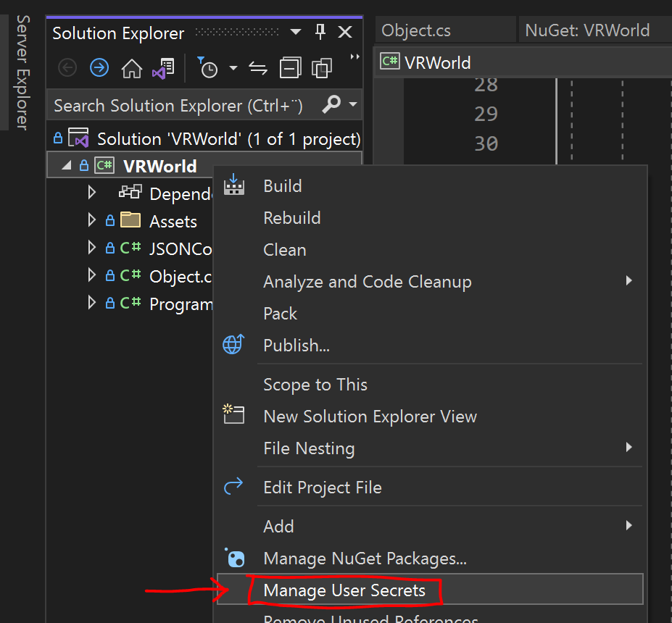The height and width of the screenshot is (623, 672).
Task: Toggle Show All Files icon
Action: point(322,67)
